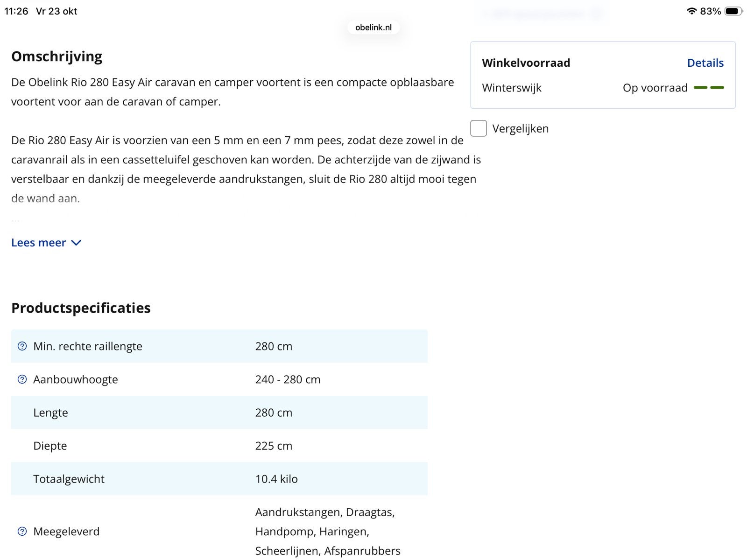747x560 pixels.
Task: Select the green stock level indicator
Action: click(x=709, y=88)
